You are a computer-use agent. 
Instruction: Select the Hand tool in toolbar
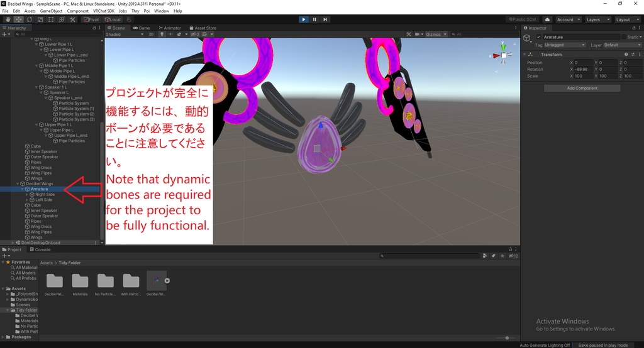[x=8, y=19]
